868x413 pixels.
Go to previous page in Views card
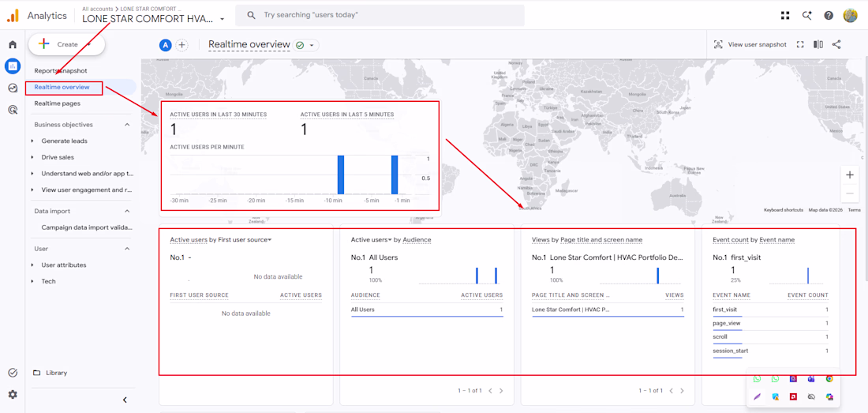(671, 390)
